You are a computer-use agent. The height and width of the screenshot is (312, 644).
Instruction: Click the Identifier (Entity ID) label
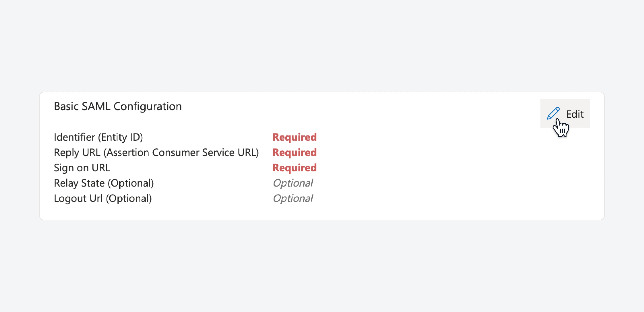98,137
